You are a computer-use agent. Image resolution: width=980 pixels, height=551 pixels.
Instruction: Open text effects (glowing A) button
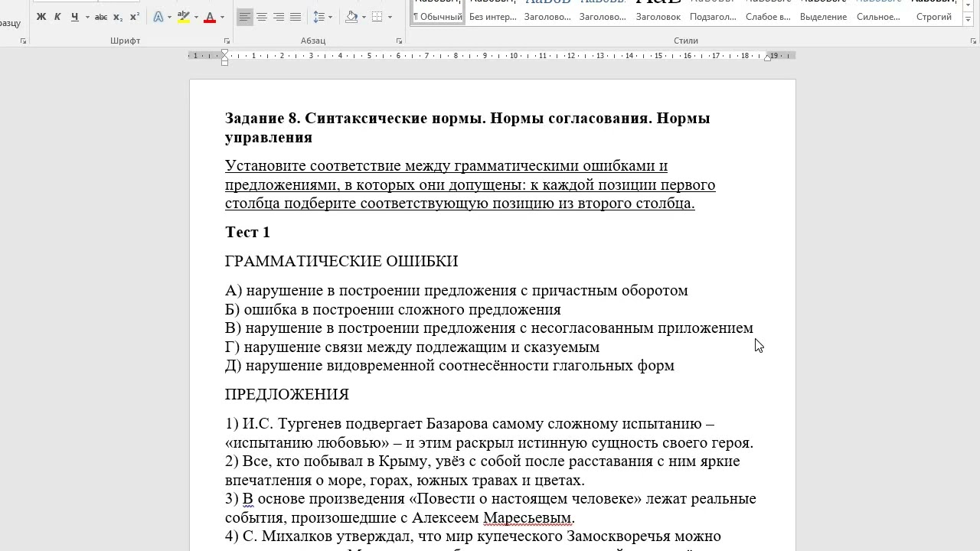point(158,17)
